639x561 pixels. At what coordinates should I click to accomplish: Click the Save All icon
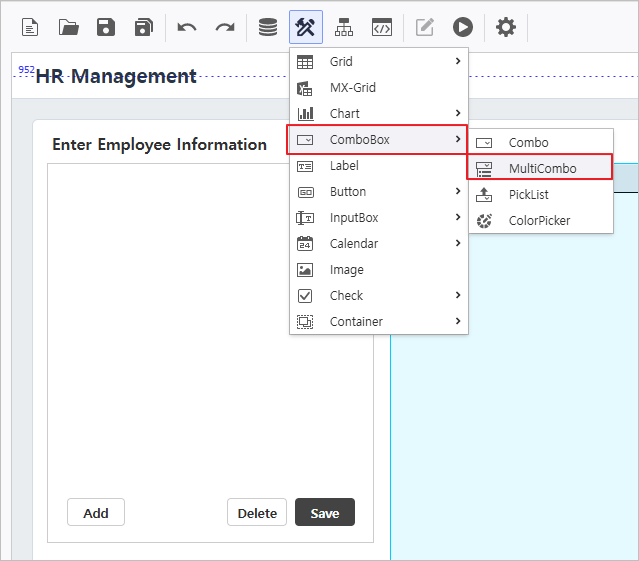pos(143,27)
